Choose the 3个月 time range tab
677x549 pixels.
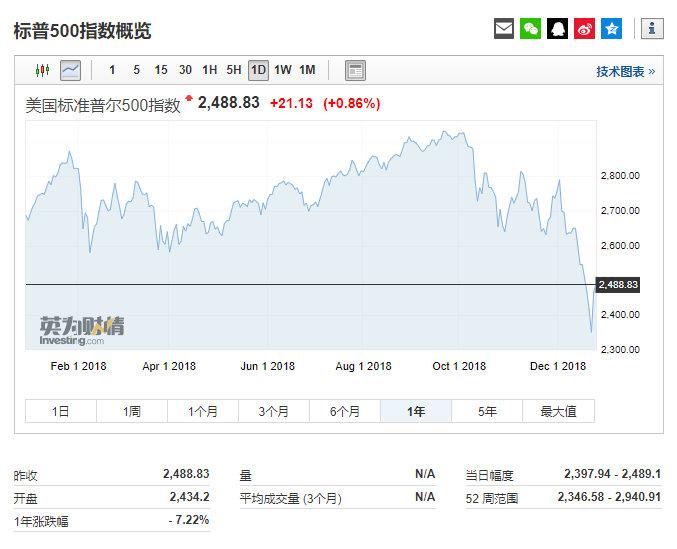pos(274,411)
